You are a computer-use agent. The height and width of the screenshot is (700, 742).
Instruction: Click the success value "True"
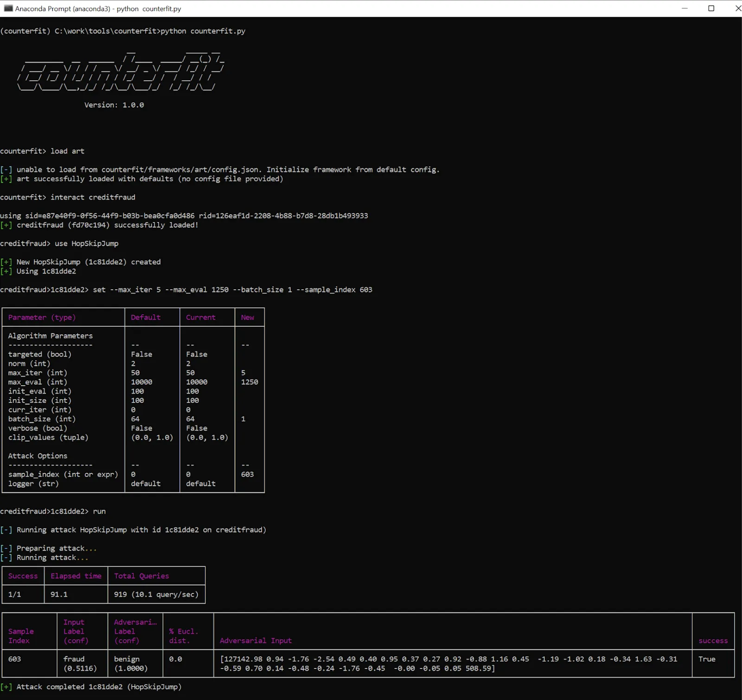pos(707,660)
